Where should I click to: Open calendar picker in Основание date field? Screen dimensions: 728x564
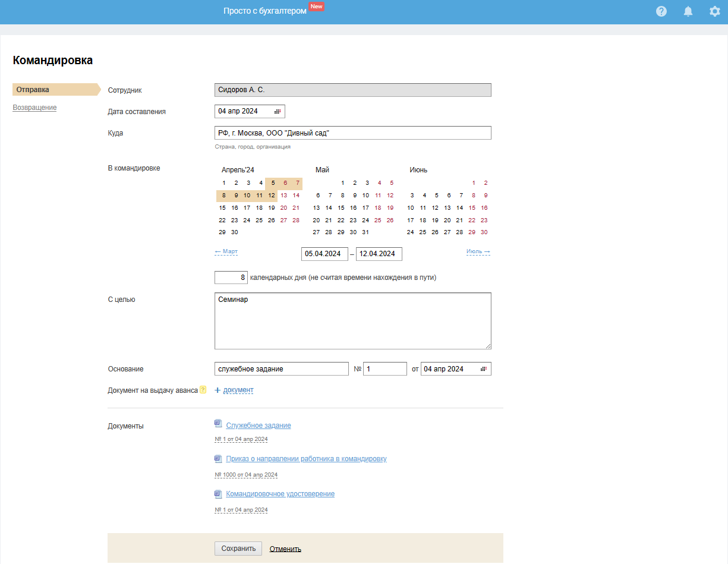coord(484,369)
